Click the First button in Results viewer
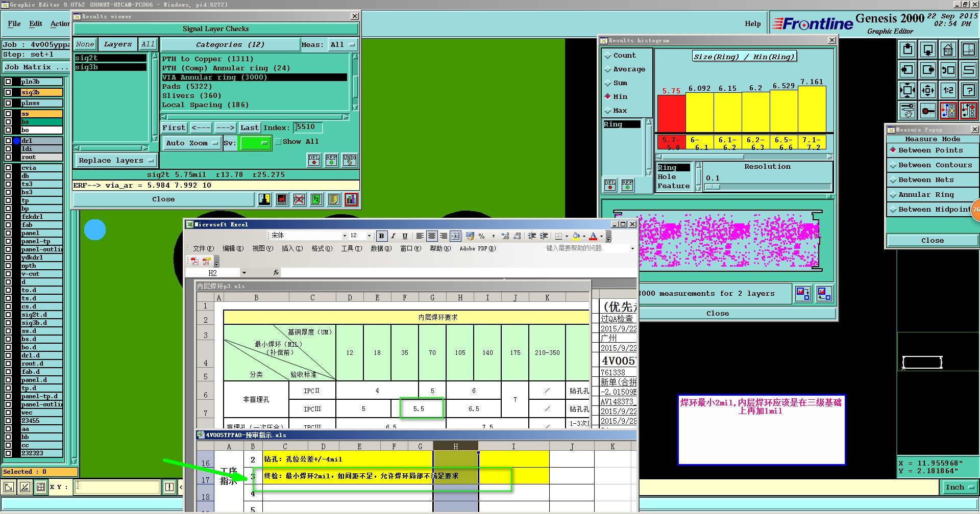Screen dimensions: 980x514 (x=174, y=128)
